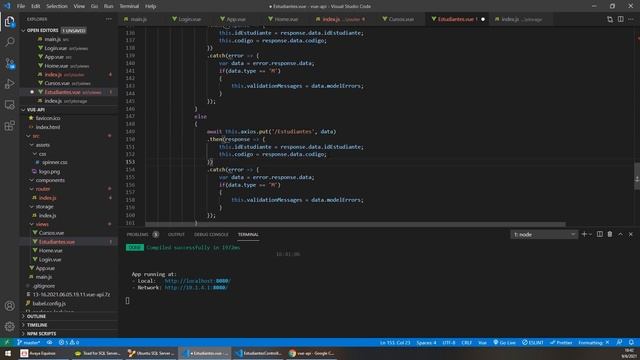Kill the terminal with trash icon

click(x=610, y=234)
